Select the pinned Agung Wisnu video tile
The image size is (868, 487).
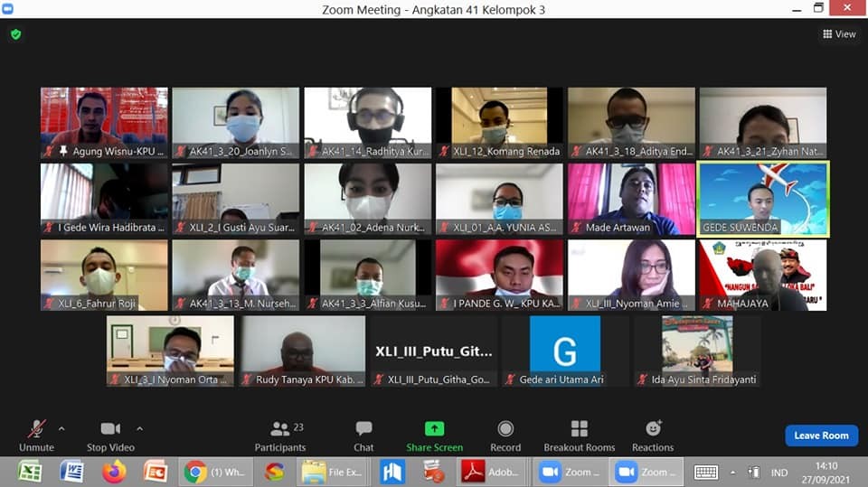tap(104, 123)
